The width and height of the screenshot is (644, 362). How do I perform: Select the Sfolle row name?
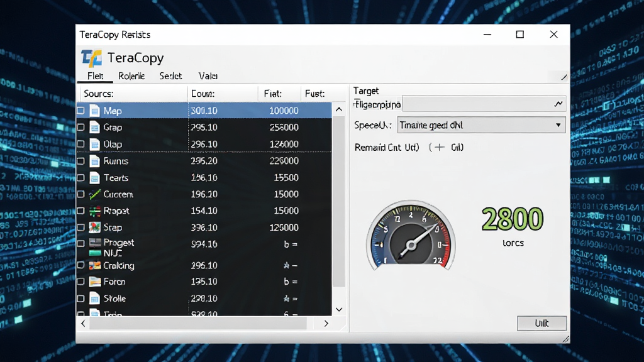(114, 299)
